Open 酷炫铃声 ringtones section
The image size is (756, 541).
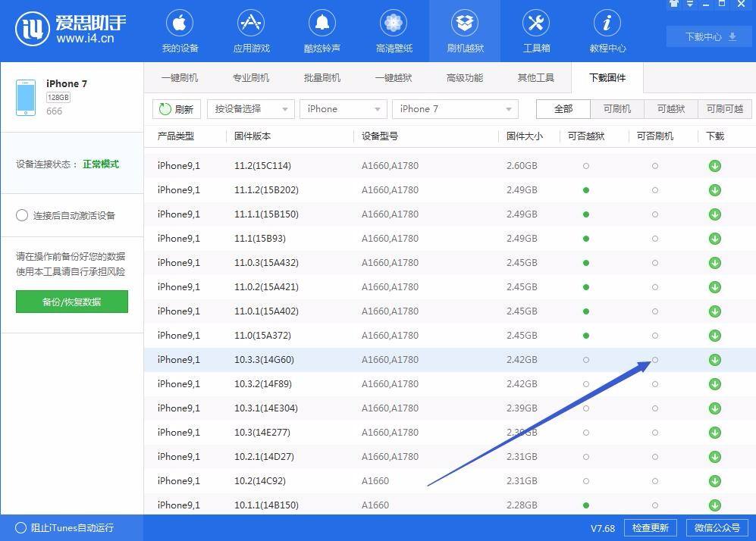322,31
